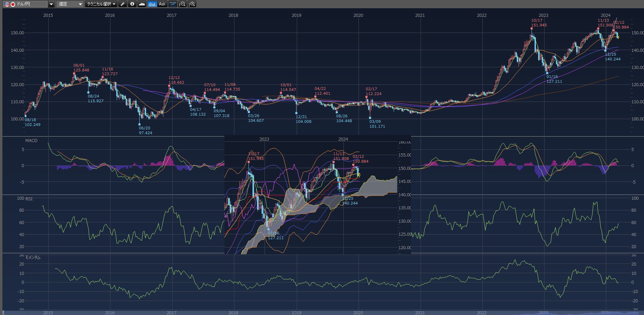This screenshot has width=644, height=315.
Task: Switch price display to Ask
Action: [162, 4]
